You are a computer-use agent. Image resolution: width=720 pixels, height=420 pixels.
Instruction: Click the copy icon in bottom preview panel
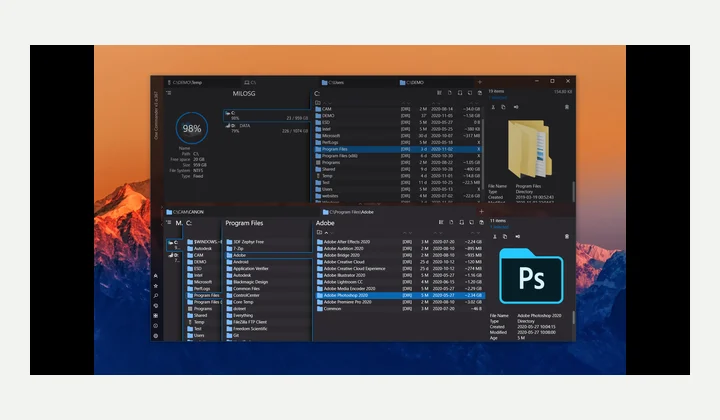tap(505, 236)
